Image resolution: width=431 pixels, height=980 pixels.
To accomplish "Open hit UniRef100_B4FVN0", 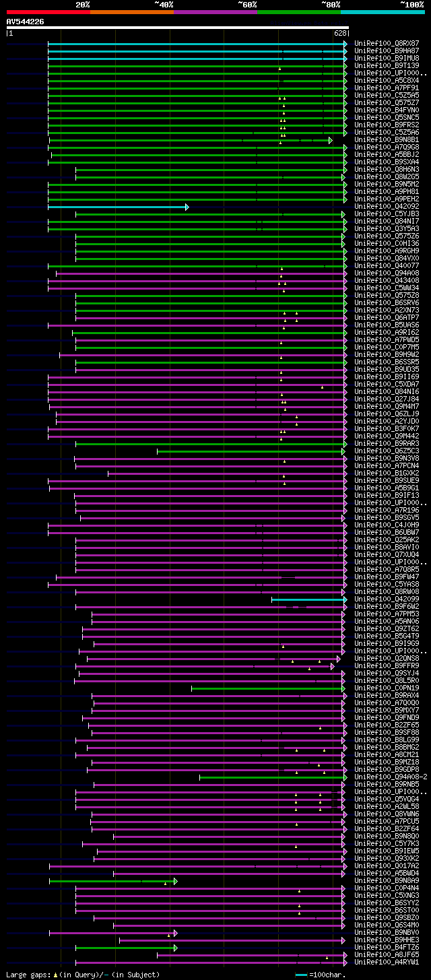I will [387, 110].
